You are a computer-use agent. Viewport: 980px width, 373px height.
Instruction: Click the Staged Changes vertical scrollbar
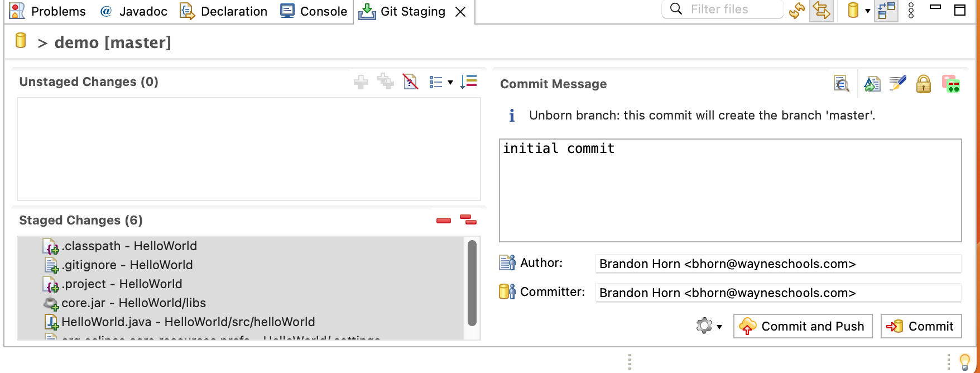coord(472,283)
